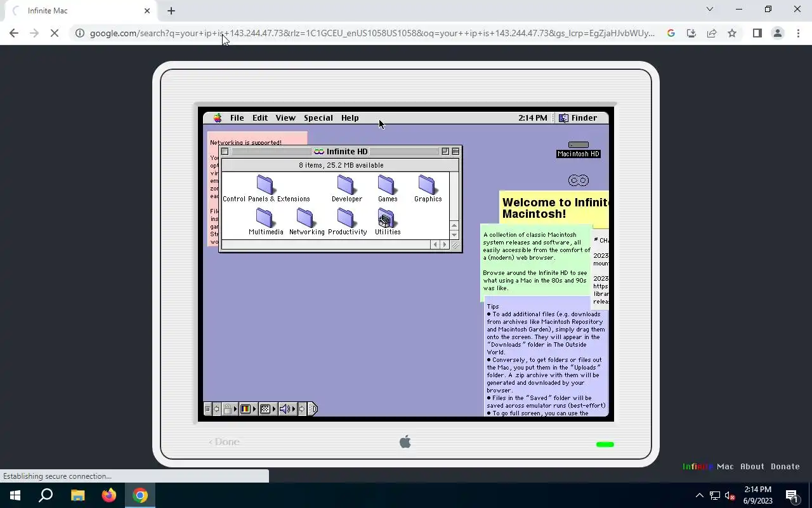The width and height of the screenshot is (812, 508).
Task: Open the Chrome profile button
Action: point(777,33)
